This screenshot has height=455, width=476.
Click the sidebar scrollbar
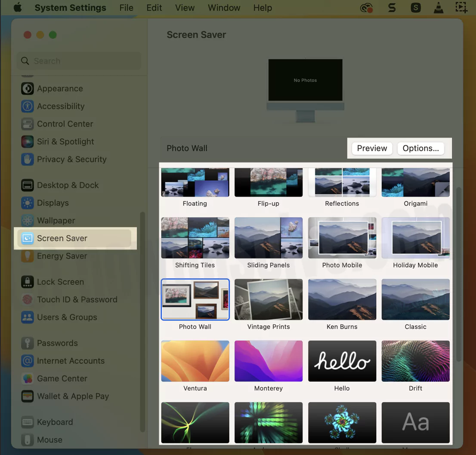coord(142,322)
